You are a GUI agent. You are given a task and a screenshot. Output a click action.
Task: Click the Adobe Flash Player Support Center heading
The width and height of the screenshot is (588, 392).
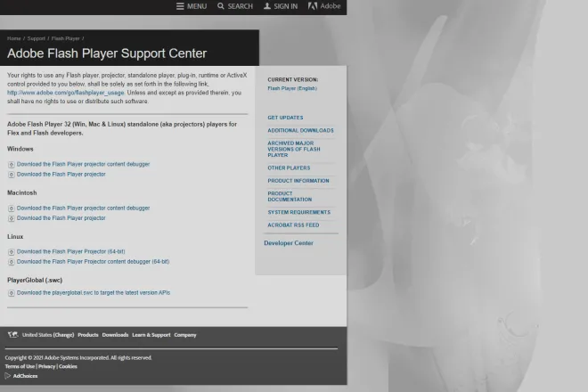[107, 53]
